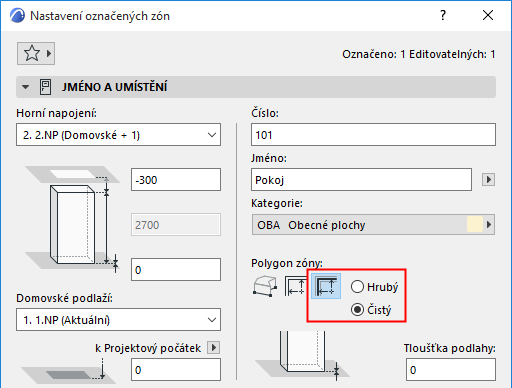Image resolution: width=512 pixels, height=388 pixels.
Task: Click the Označeno: 1 Editovatelných: 1 text
Action: pos(419,54)
